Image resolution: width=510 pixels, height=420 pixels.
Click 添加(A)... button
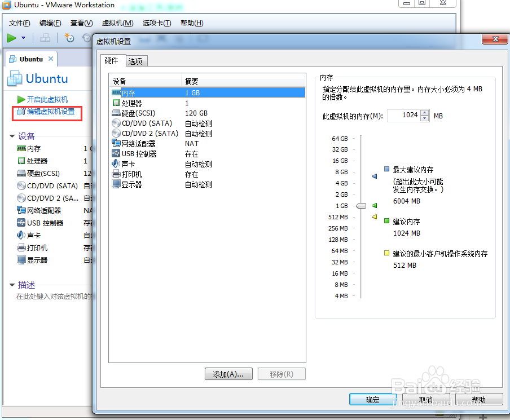tap(228, 374)
